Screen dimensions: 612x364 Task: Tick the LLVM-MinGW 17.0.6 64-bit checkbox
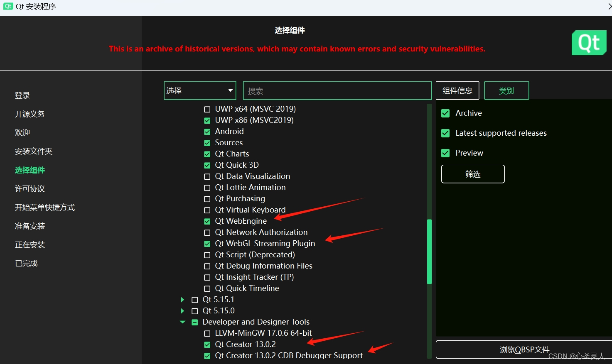coord(207,334)
